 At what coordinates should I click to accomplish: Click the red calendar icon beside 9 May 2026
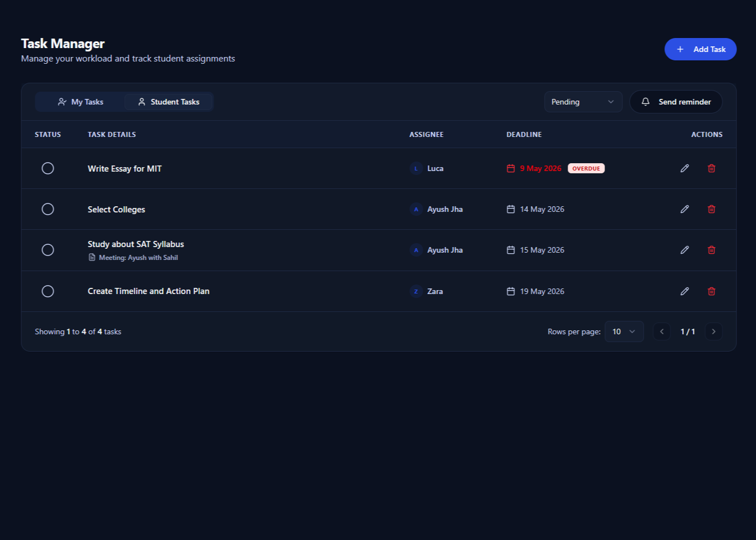[511, 168]
